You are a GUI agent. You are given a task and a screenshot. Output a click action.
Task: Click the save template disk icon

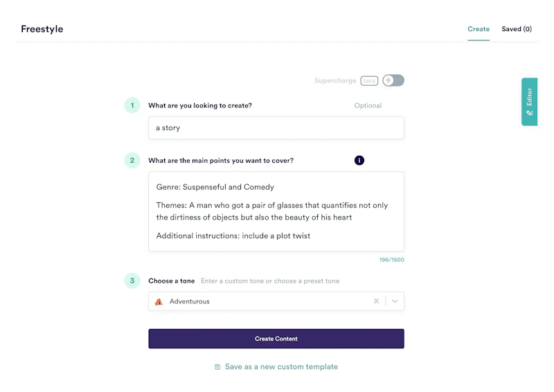click(217, 367)
